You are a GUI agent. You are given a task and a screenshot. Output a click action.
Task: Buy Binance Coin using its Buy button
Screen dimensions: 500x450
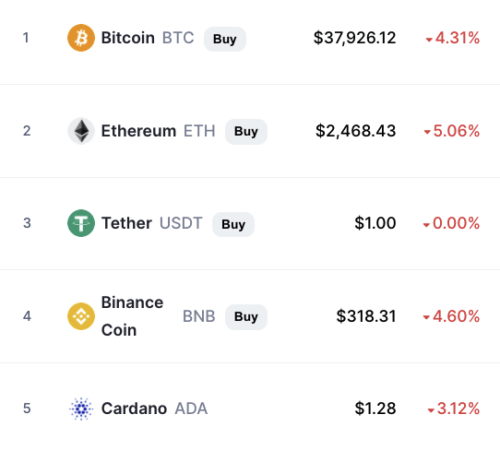246,317
